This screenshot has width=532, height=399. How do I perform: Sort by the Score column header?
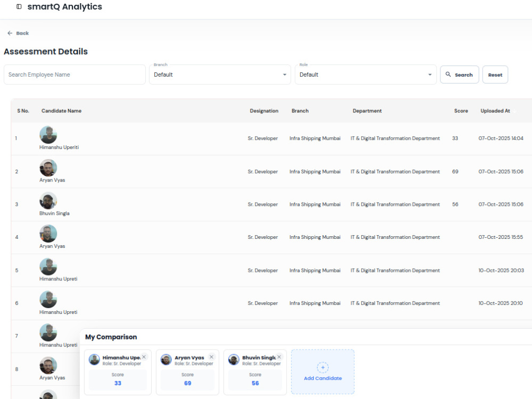tap(461, 111)
